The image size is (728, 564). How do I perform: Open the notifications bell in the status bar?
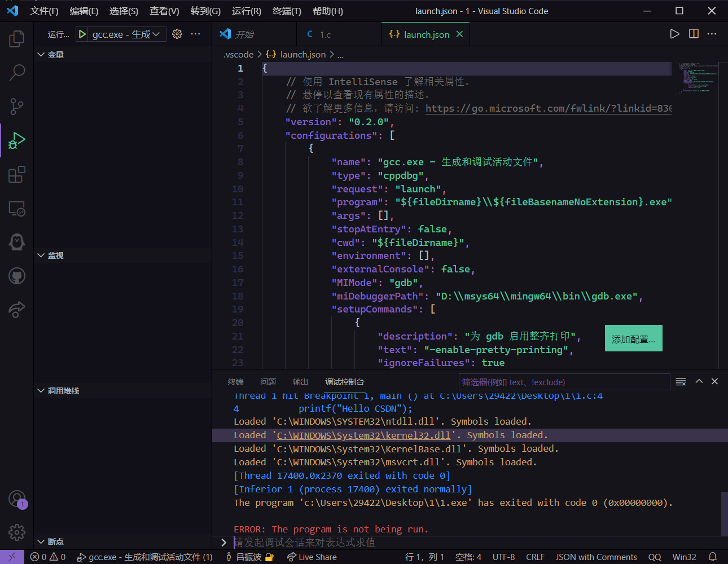[x=713, y=557]
